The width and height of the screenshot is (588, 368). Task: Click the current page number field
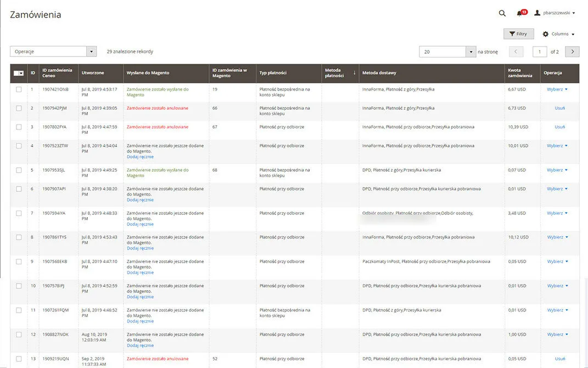pos(540,52)
